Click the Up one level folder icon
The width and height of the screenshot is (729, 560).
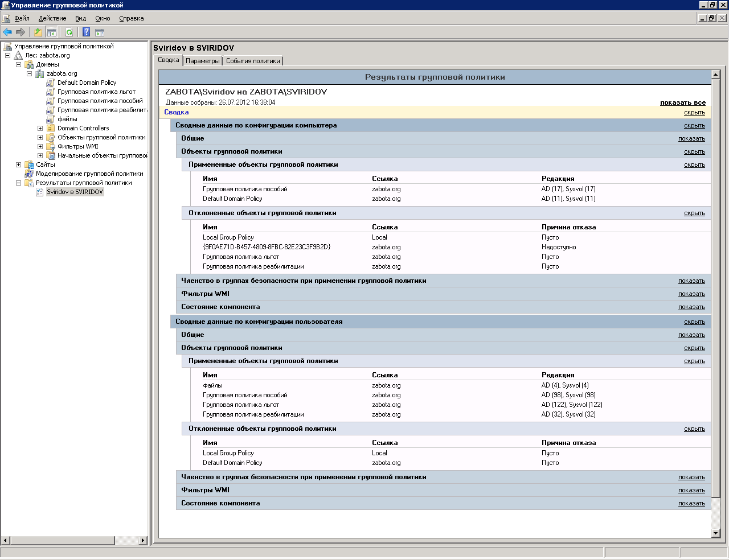[x=38, y=32]
